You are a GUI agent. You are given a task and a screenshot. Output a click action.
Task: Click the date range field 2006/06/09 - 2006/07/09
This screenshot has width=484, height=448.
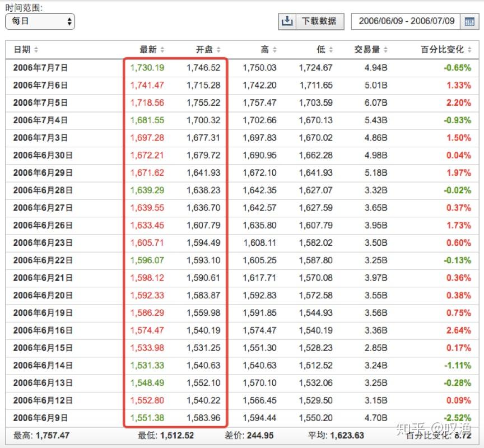coord(406,21)
